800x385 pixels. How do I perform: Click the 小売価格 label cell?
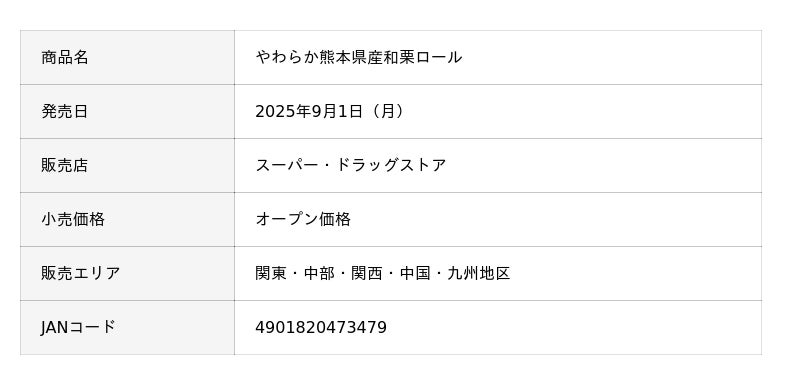[127, 219]
